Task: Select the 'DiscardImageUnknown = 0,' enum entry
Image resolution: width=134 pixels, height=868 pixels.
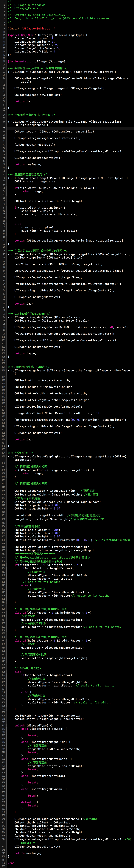Action: tap(34, 38)
